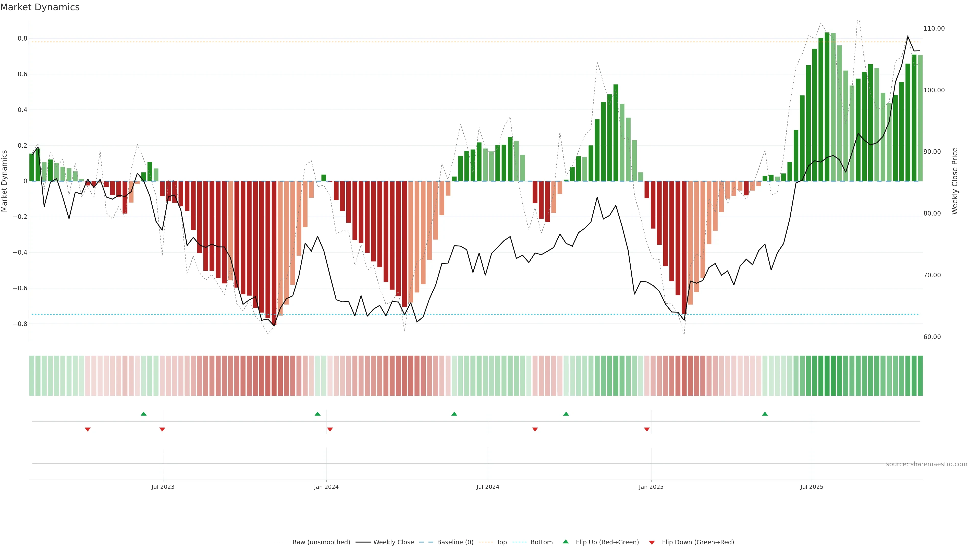The height and width of the screenshot is (551, 980).
Task: Click the Market Dynamics chart title
Action: 40,7
